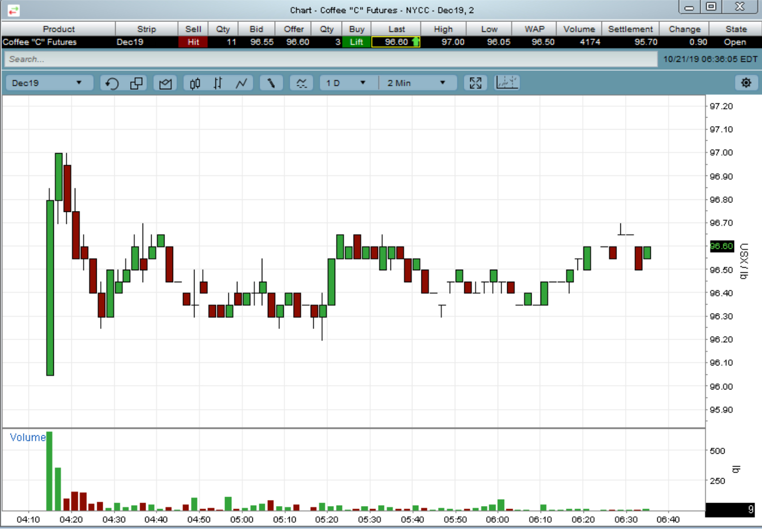The height and width of the screenshot is (532, 762).
Task: Click the Offer column header
Action: 294,29
